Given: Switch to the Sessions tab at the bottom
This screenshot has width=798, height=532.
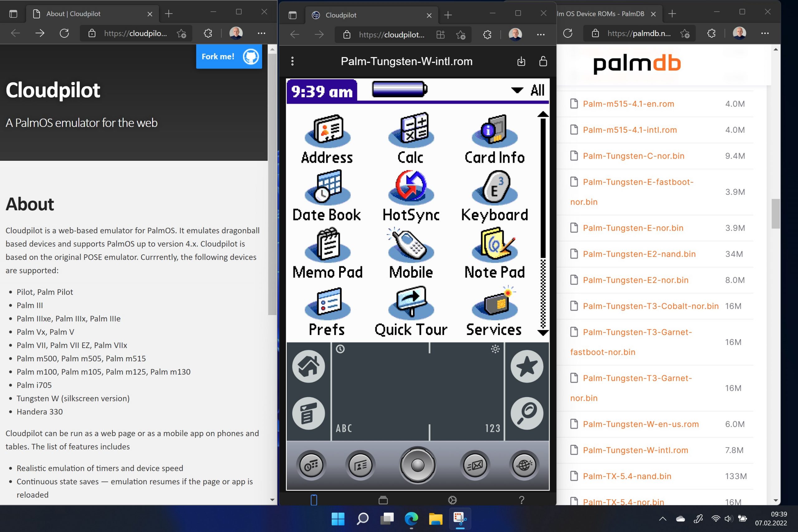Looking at the screenshot, I should click(x=383, y=500).
